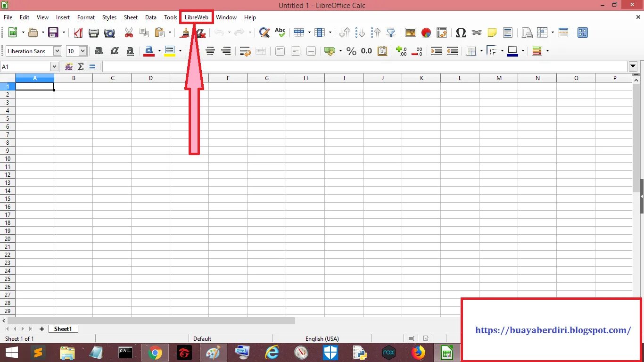
Task: Click the Copy icon
Action: [x=144, y=33]
